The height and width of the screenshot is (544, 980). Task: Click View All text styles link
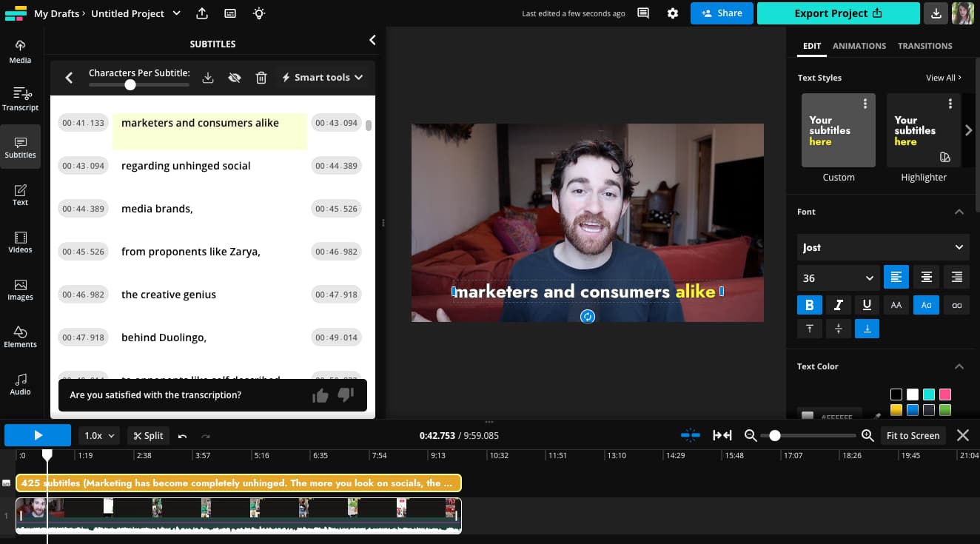(x=944, y=78)
